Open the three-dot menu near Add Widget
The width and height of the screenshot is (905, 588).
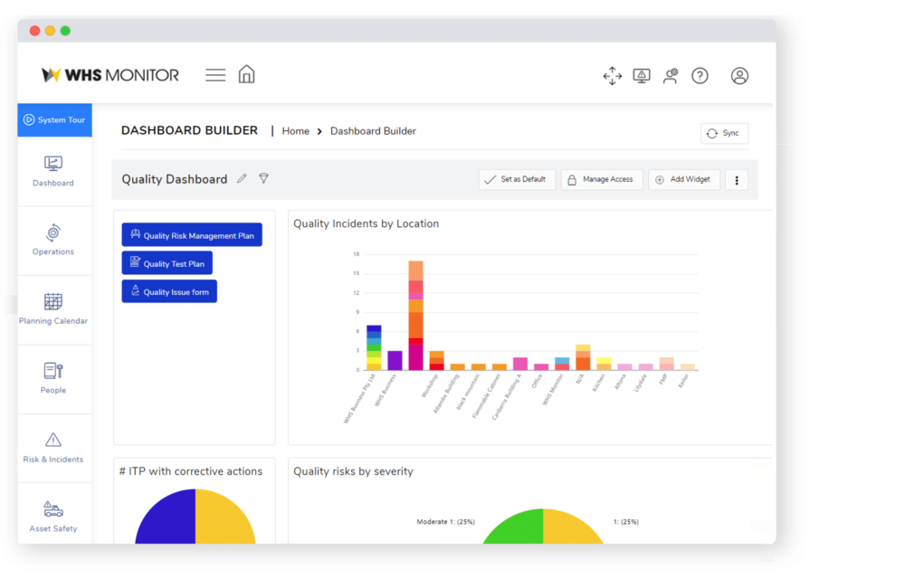click(x=736, y=179)
